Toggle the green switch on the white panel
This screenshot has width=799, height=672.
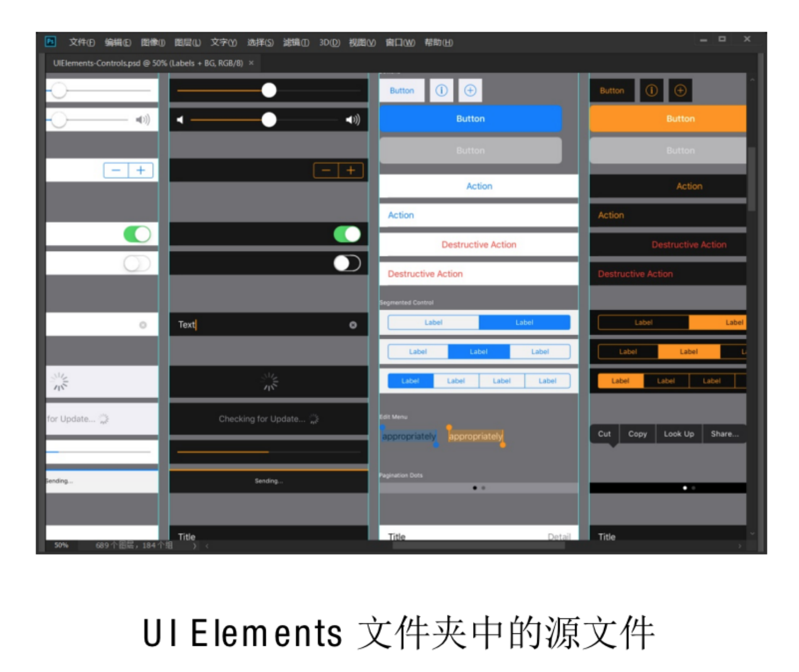[137, 234]
